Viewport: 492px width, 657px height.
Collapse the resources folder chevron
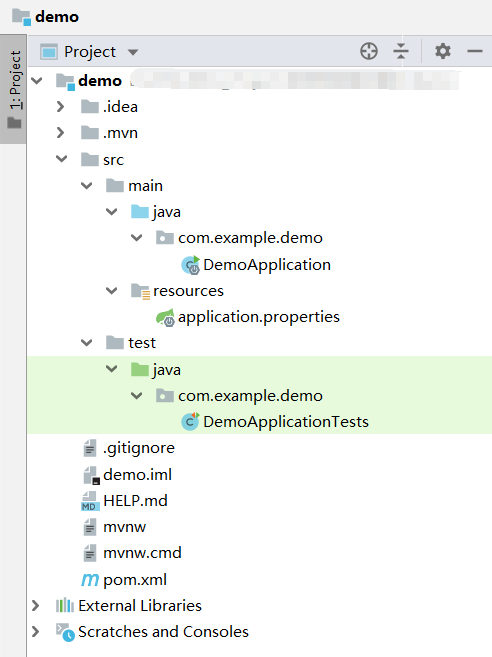coord(111,290)
